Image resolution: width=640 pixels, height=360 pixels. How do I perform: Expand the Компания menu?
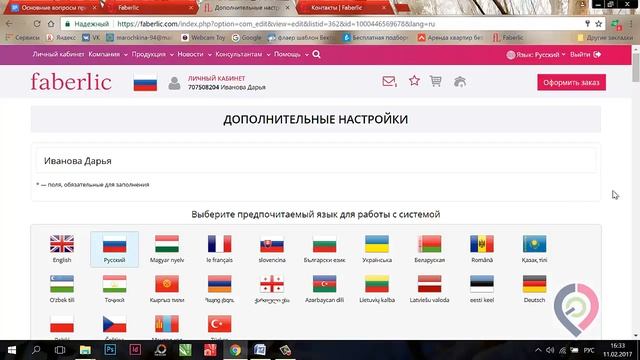click(x=108, y=54)
